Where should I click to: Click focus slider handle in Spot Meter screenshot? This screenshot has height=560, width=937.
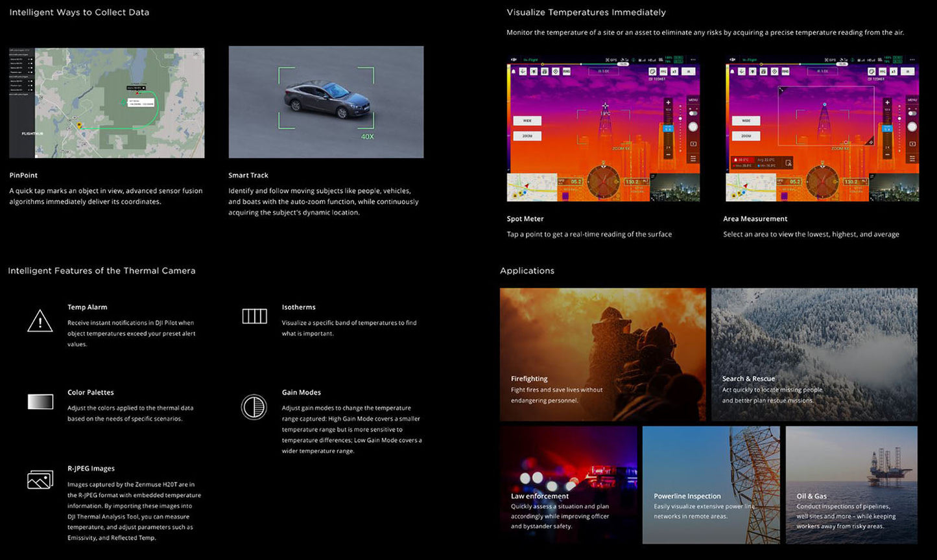click(x=680, y=119)
